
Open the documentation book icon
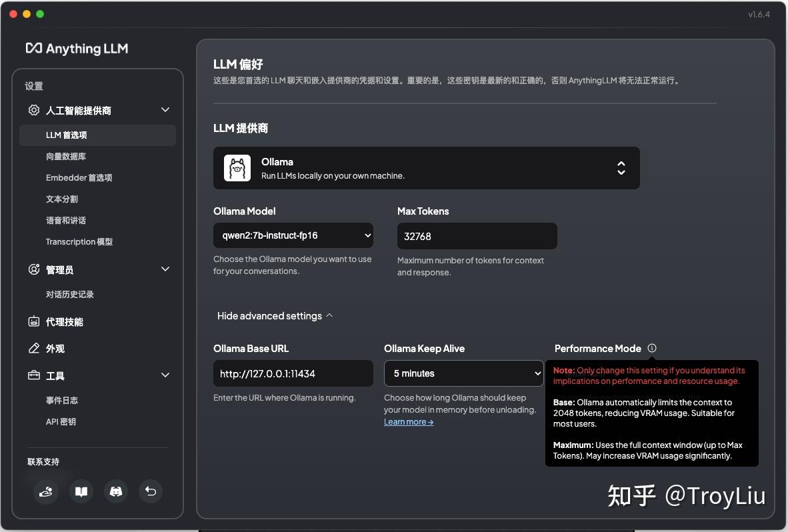point(81,491)
